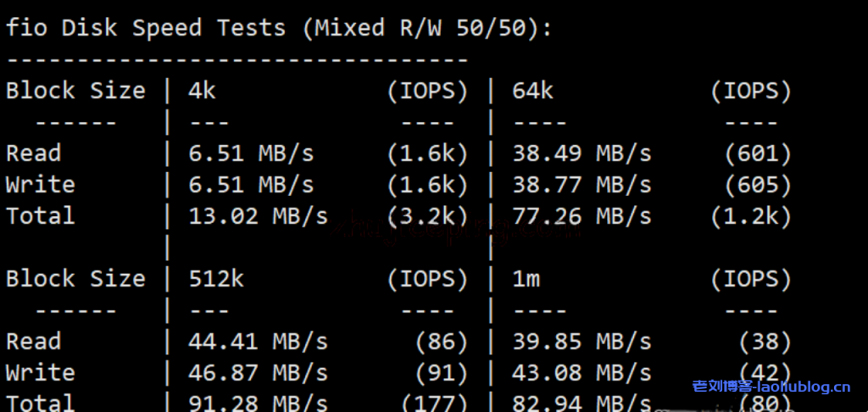Select the 43.08 MB/s write speed
868x412 pixels.
581,373
